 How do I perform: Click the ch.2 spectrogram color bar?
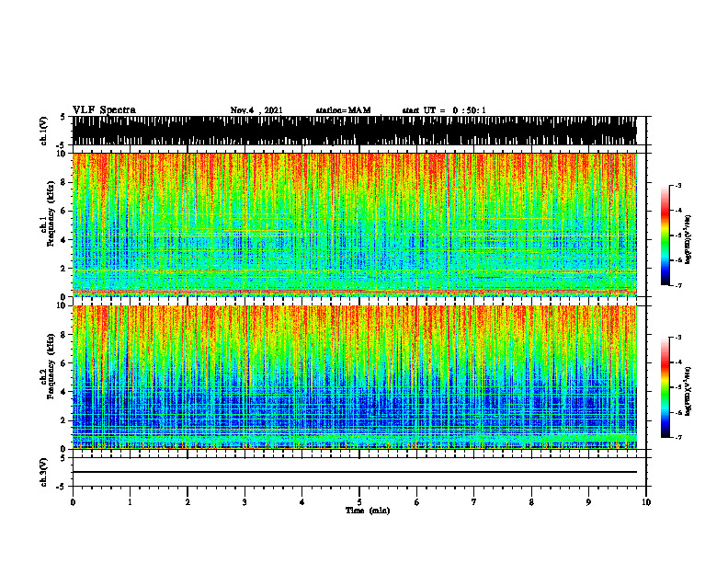point(665,387)
